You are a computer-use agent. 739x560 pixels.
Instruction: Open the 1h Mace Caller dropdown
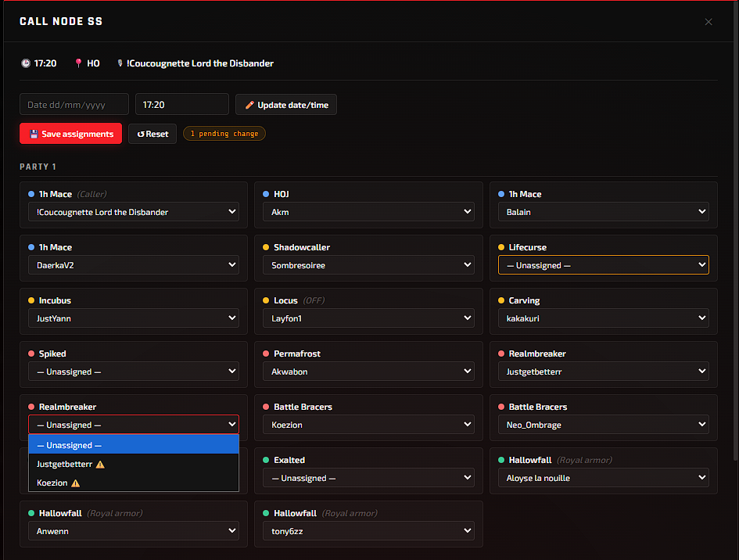[x=134, y=212]
